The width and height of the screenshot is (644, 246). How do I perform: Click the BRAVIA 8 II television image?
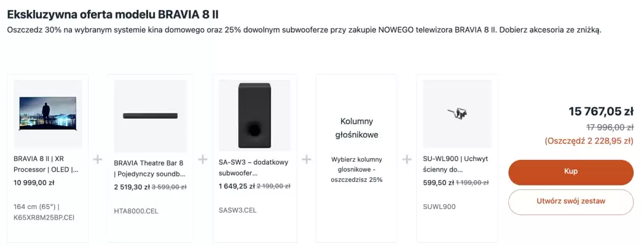pyautogui.click(x=48, y=113)
